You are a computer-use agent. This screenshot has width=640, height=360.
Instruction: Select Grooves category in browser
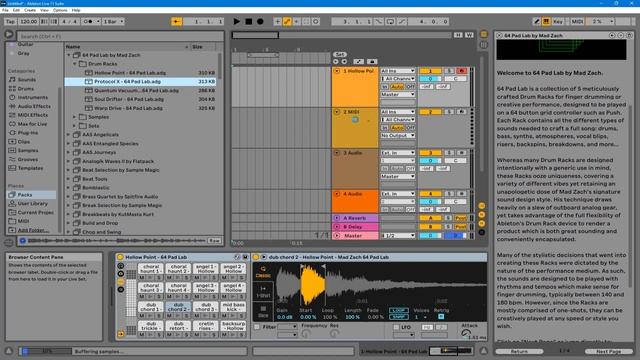(28, 159)
